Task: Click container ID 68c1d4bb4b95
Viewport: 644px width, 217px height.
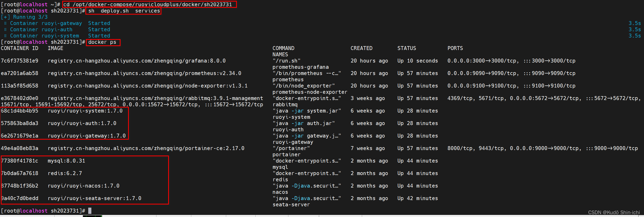Action: point(20,111)
